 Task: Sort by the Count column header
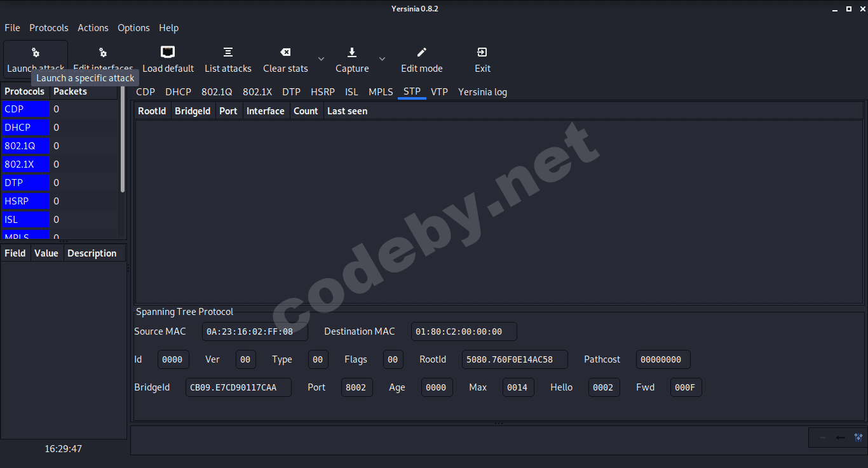pos(306,111)
